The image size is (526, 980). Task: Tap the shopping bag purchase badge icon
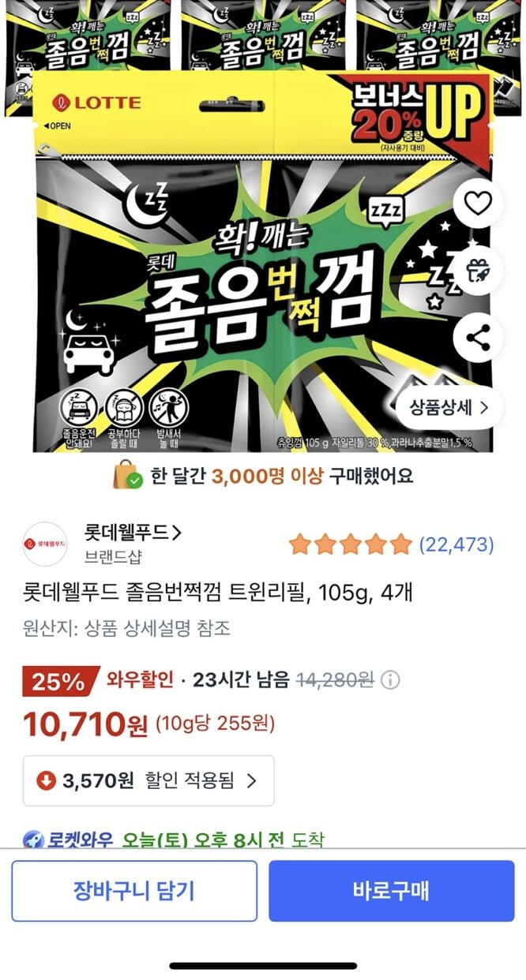click(x=128, y=476)
